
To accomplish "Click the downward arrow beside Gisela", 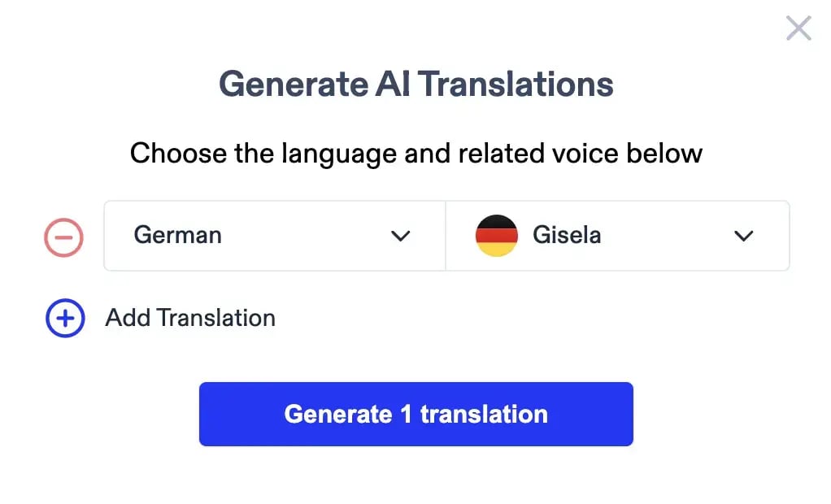I will [x=743, y=237].
